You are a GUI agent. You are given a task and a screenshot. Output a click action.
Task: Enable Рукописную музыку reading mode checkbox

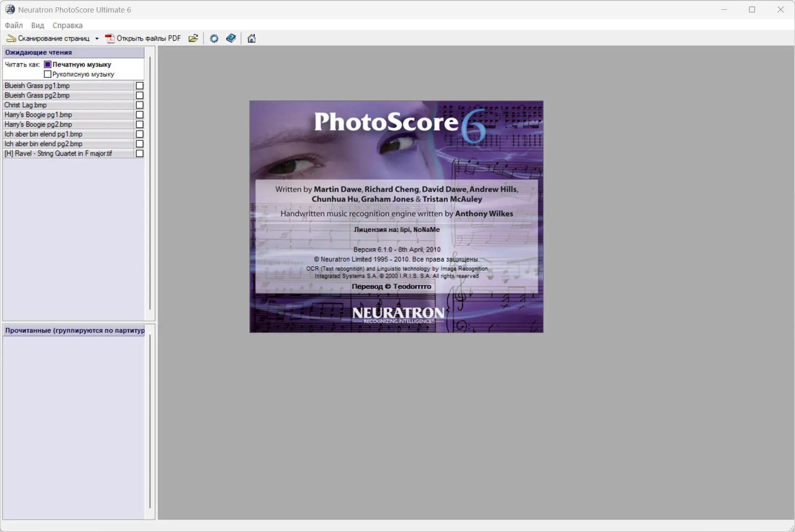point(48,74)
